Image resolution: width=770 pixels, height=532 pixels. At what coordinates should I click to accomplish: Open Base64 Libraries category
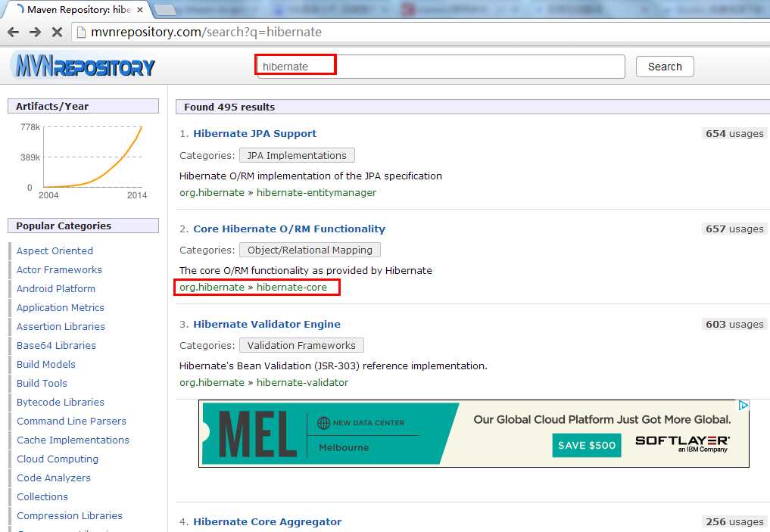[x=56, y=346]
